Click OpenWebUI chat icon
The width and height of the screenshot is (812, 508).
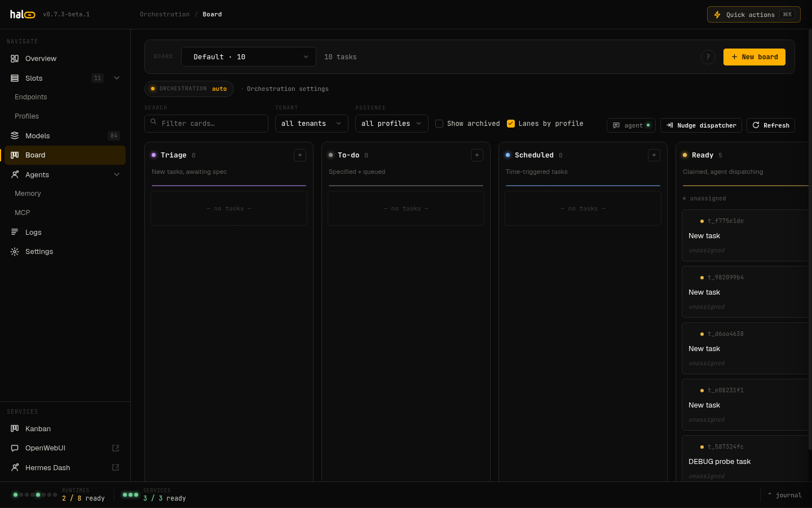pyautogui.click(x=15, y=448)
